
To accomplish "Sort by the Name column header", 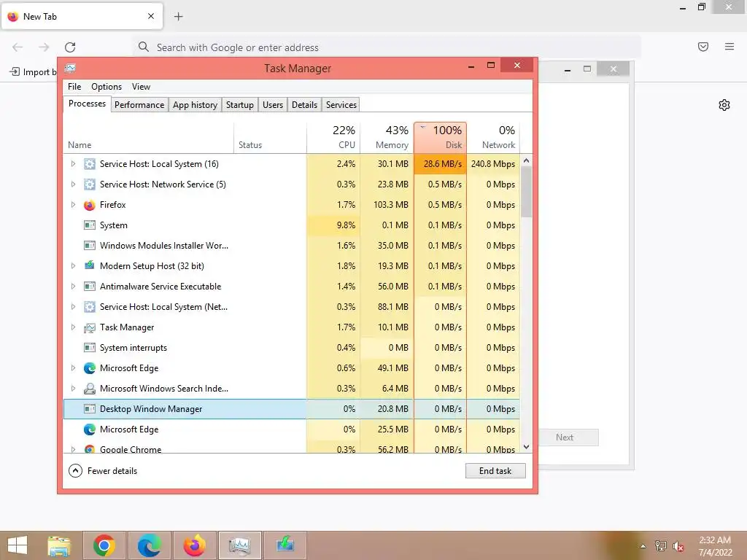I will 148,137.
